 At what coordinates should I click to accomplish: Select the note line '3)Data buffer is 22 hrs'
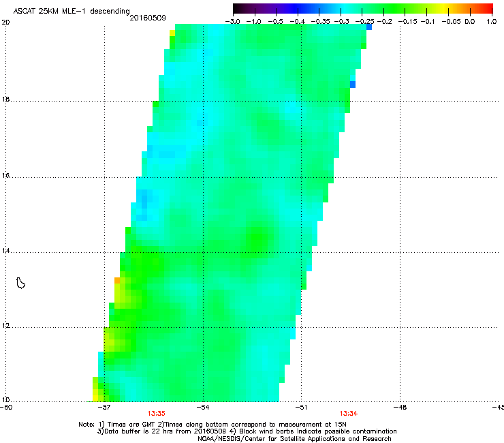pos(247,431)
